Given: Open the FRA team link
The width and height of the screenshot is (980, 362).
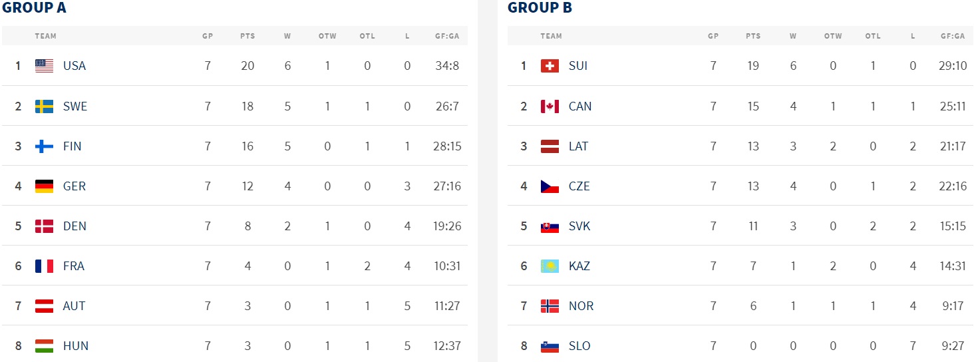Looking at the screenshot, I should (x=74, y=266).
